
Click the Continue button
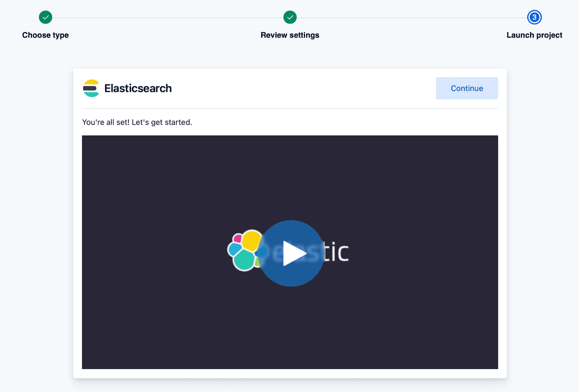click(x=467, y=88)
